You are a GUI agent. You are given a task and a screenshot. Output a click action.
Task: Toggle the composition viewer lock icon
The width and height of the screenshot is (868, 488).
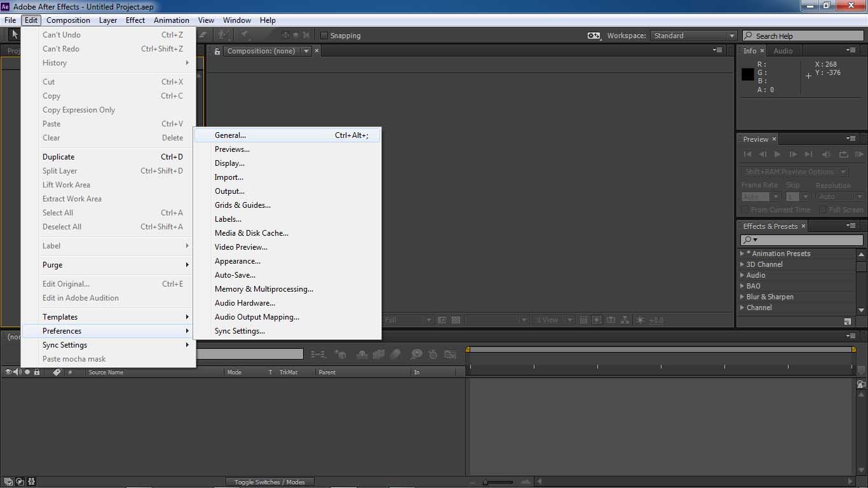point(217,51)
